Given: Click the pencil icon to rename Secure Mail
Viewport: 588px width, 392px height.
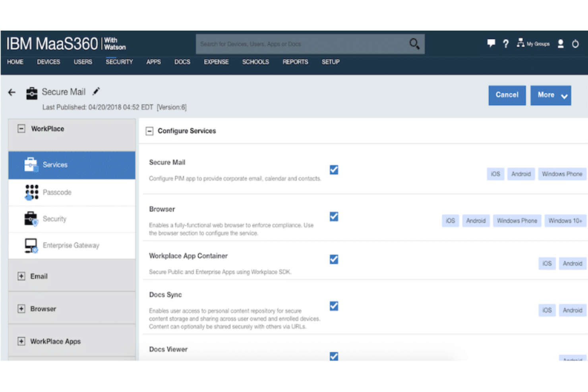Looking at the screenshot, I should click(x=96, y=91).
